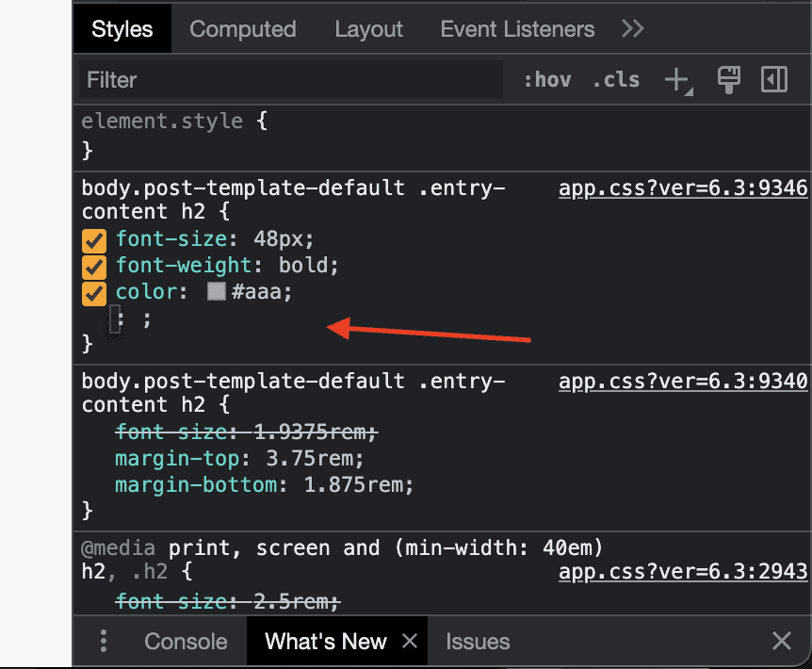
Task: Open the #aaa color swatch picker
Action: pyautogui.click(x=217, y=291)
